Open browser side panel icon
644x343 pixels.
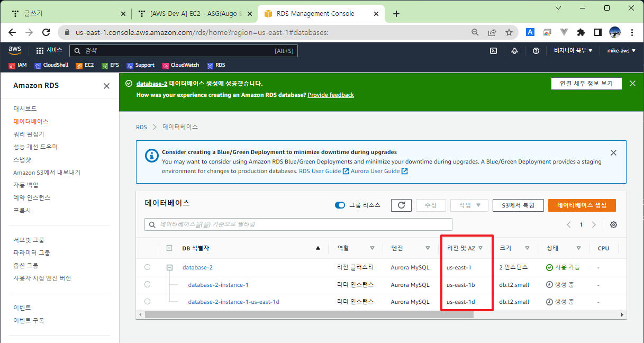click(x=598, y=32)
